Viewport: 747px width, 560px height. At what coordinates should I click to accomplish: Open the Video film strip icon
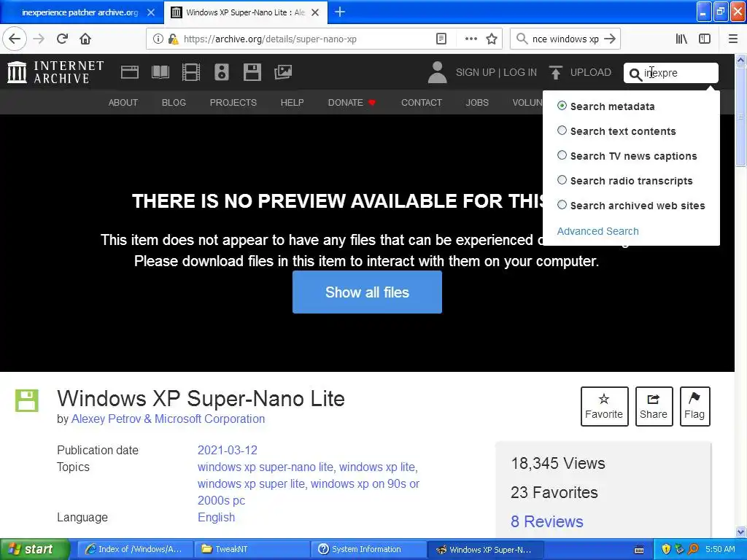191,72
